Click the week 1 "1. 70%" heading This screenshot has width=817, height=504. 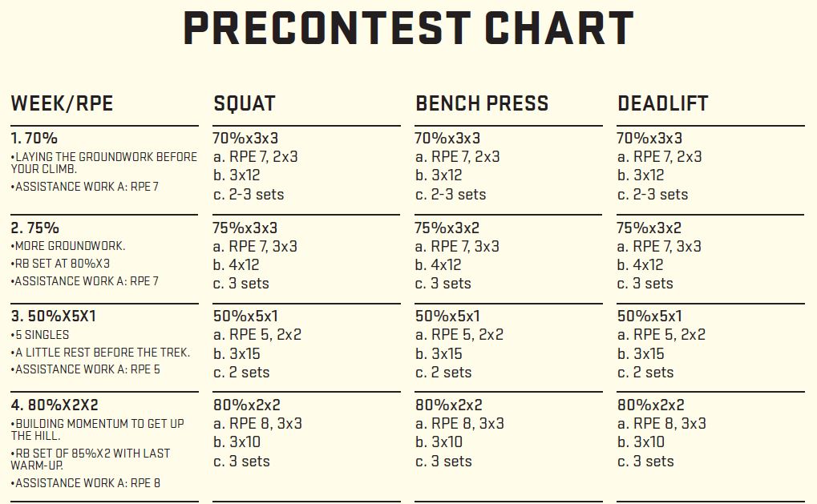point(34,138)
